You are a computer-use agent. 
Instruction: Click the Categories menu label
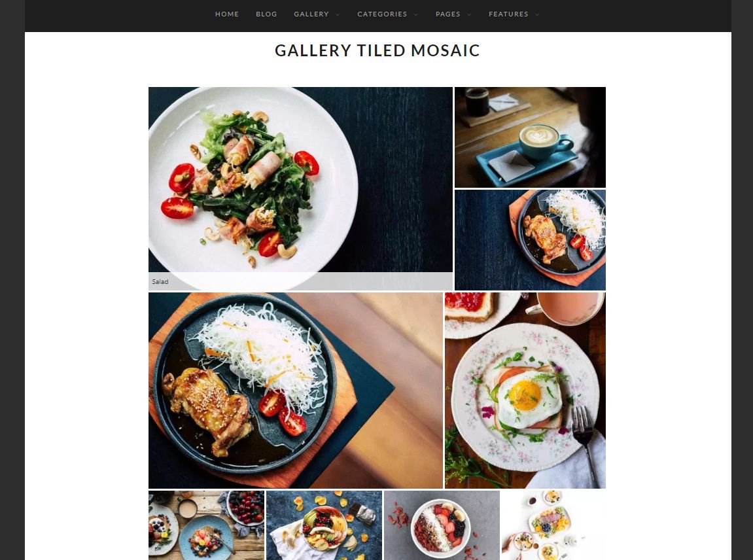tap(382, 14)
